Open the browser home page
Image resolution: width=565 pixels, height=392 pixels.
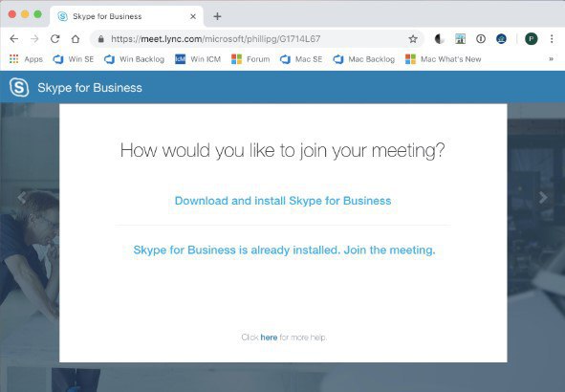76,39
